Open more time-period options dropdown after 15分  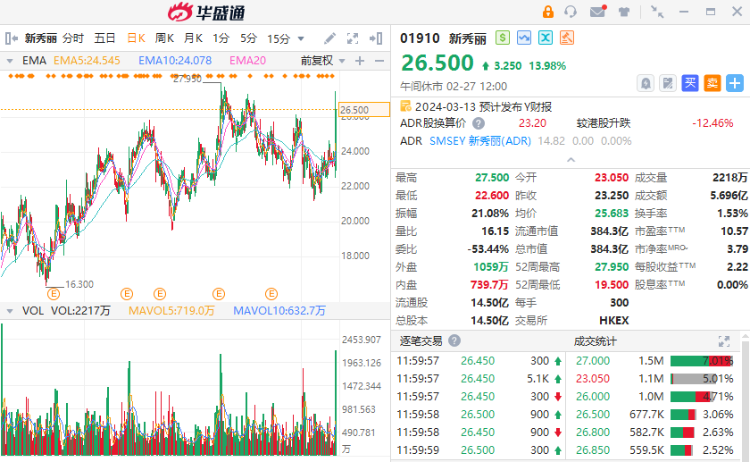[x=301, y=39]
